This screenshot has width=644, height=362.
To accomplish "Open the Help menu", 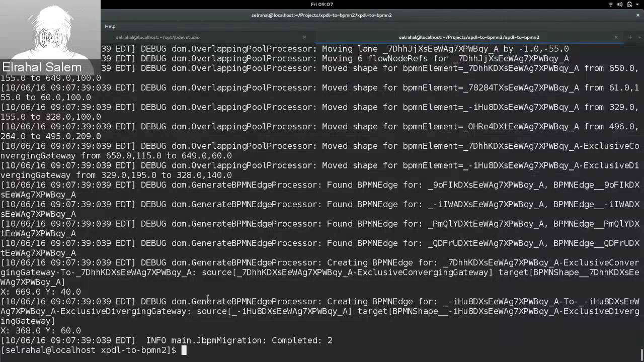I will 110,26.
